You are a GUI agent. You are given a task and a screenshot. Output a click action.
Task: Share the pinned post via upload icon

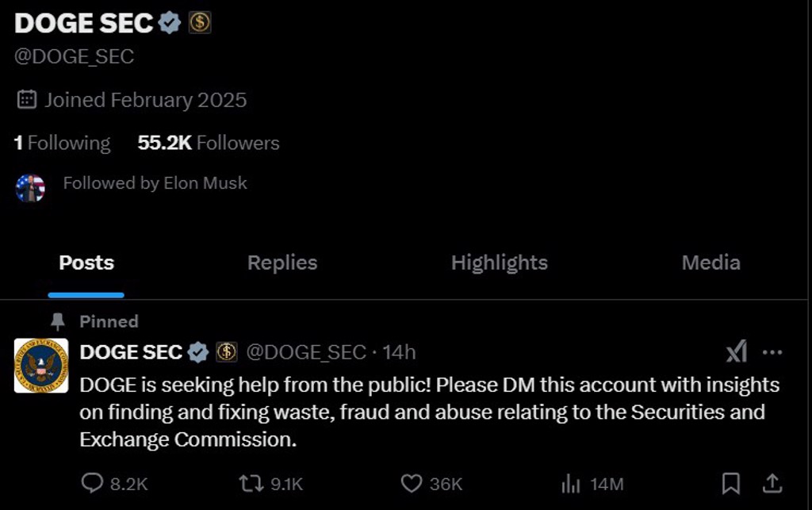click(x=773, y=483)
